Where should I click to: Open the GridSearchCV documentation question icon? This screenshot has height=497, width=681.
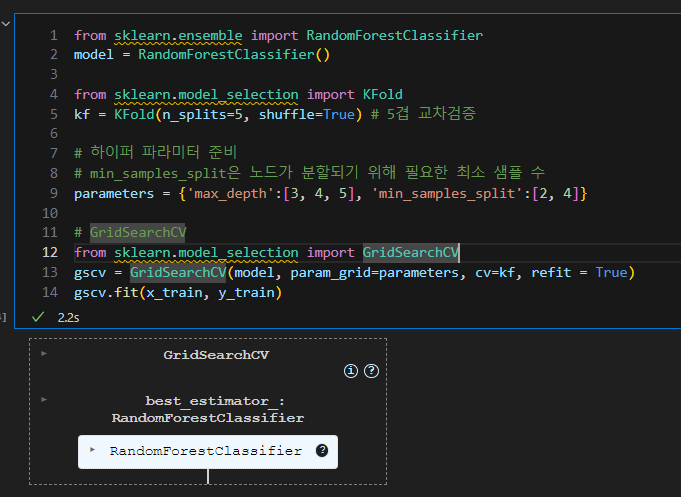tap(371, 371)
